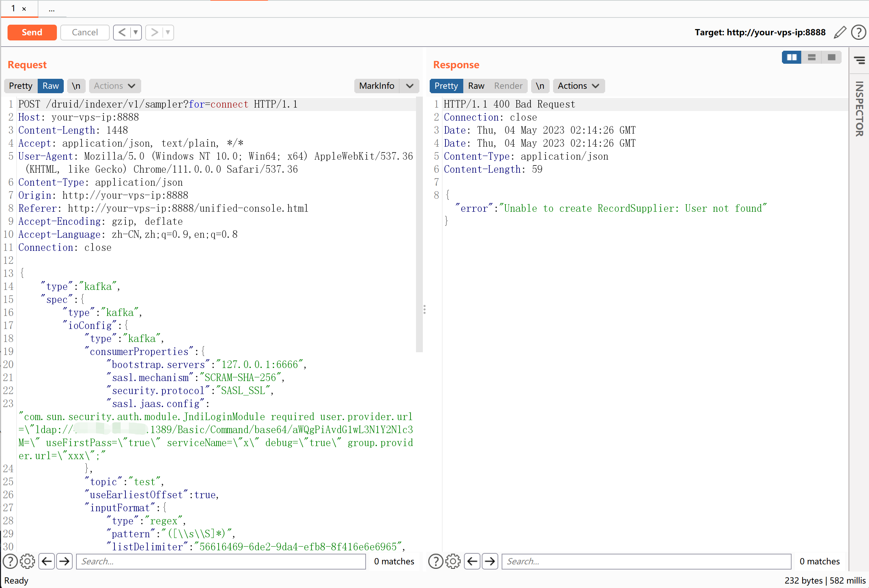The image size is (869, 588).
Task: Switch response view to Raw tab
Action: [476, 86]
